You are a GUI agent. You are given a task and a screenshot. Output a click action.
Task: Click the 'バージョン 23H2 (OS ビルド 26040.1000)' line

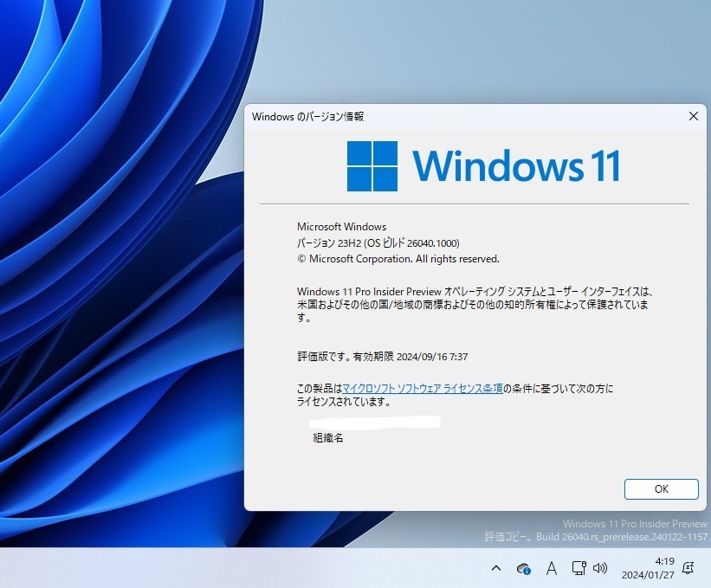pyautogui.click(x=378, y=243)
